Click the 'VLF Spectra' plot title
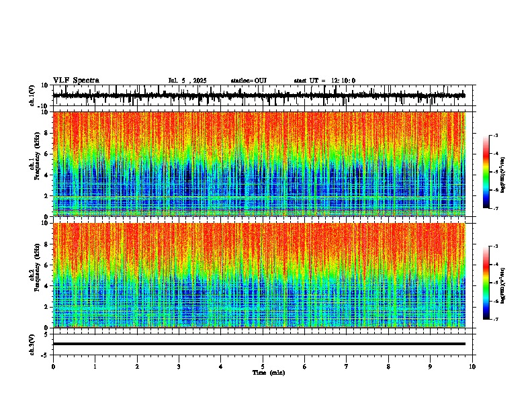 tap(76, 81)
